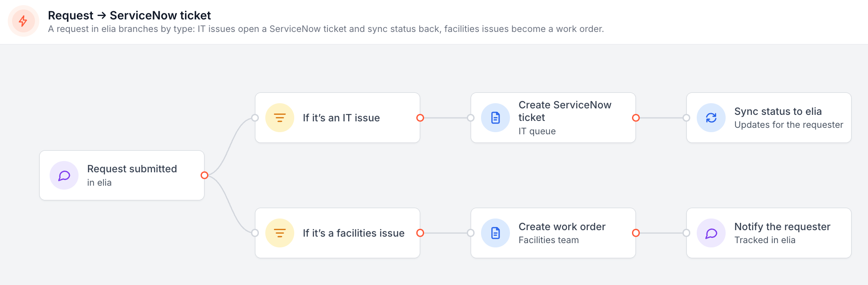
Task: Click the "Request → ServiceNow ticket" heading
Action: point(129,16)
